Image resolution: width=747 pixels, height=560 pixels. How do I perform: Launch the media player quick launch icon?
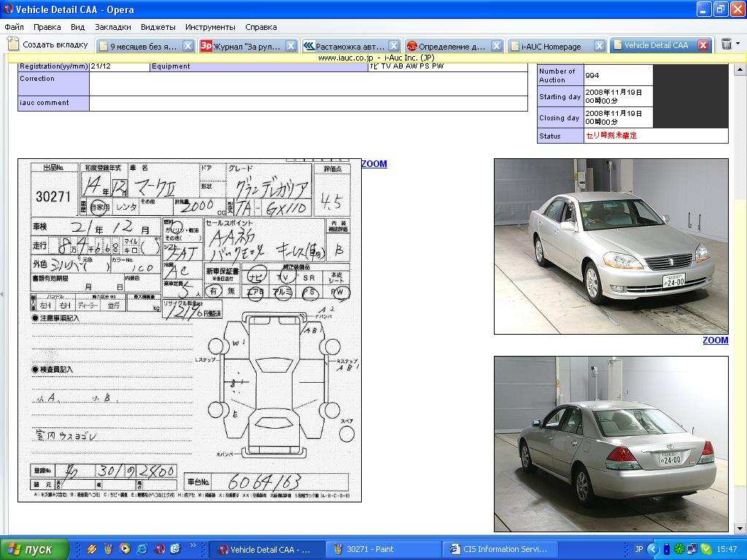point(125,549)
